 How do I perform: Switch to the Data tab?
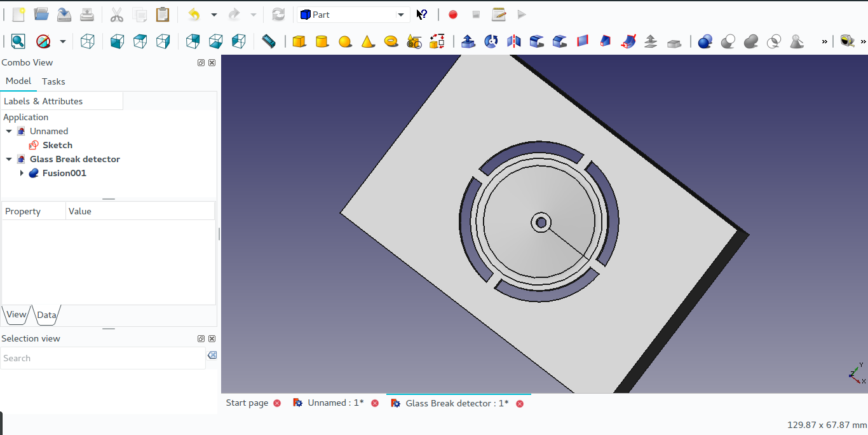click(46, 314)
